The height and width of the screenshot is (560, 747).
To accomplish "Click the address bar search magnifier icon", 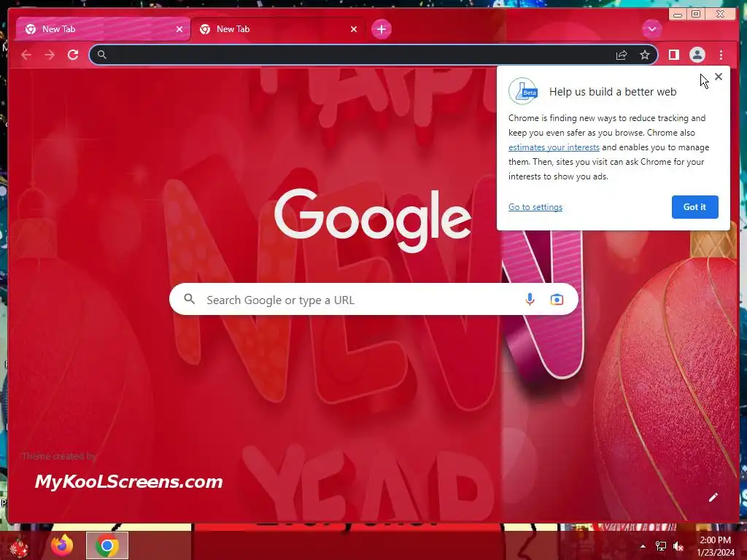I will 102,55.
